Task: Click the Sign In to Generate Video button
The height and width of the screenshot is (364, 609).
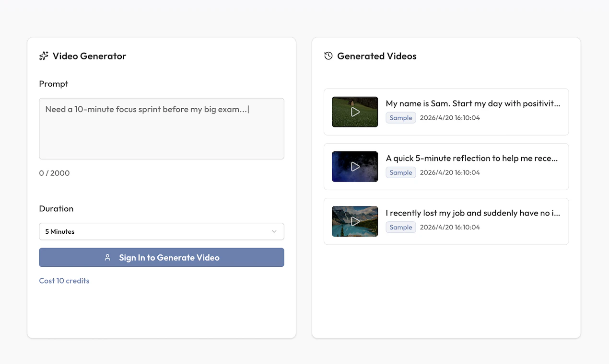Action: [162, 257]
